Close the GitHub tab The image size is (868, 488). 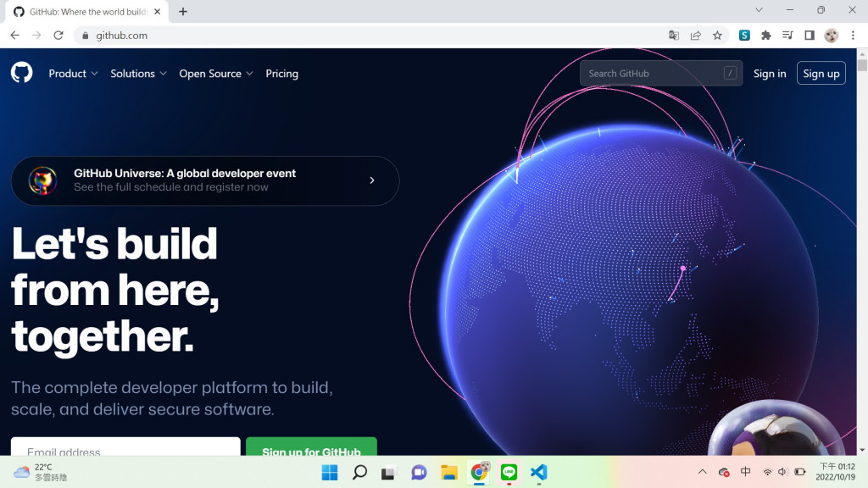click(x=157, y=12)
